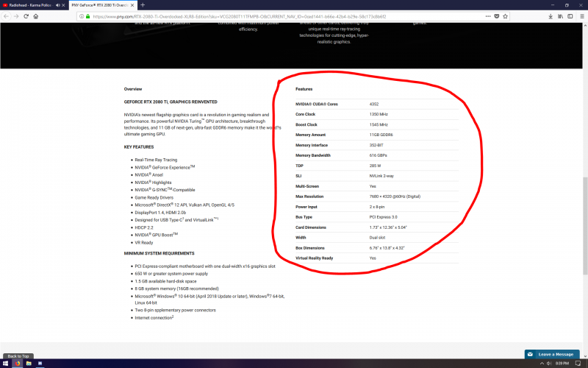Open a new browser tab
Viewport: 588px width, 368px height.
(143, 5)
